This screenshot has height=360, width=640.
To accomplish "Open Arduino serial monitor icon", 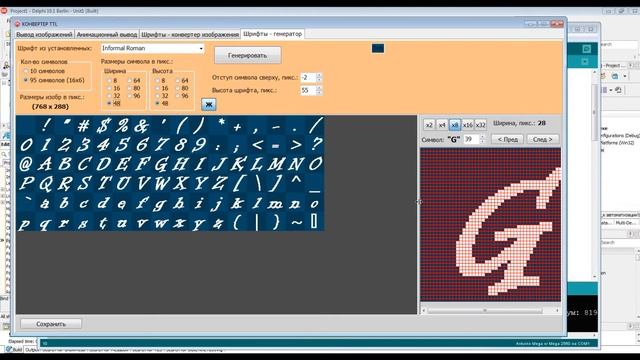I will coord(587,49).
